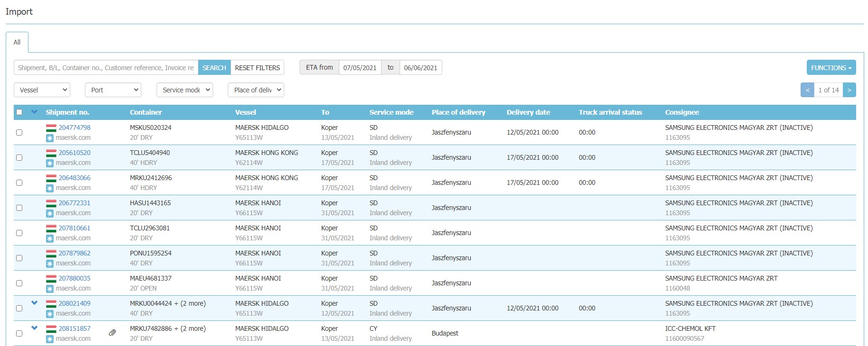Click Hungarian flag icon for shipment 207879862
This screenshot has height=346, width=868.
click(51, 253)
